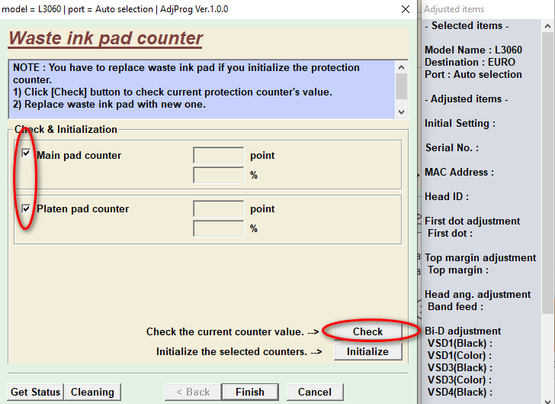Tick the Main pad counter checkbox

point(26,153)
